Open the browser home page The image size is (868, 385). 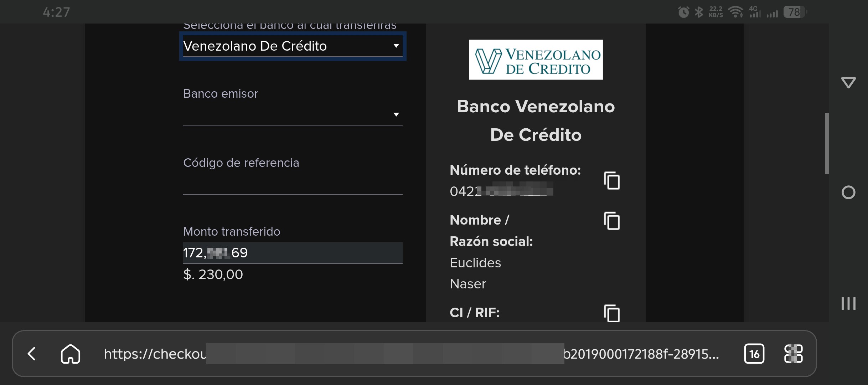71,354
